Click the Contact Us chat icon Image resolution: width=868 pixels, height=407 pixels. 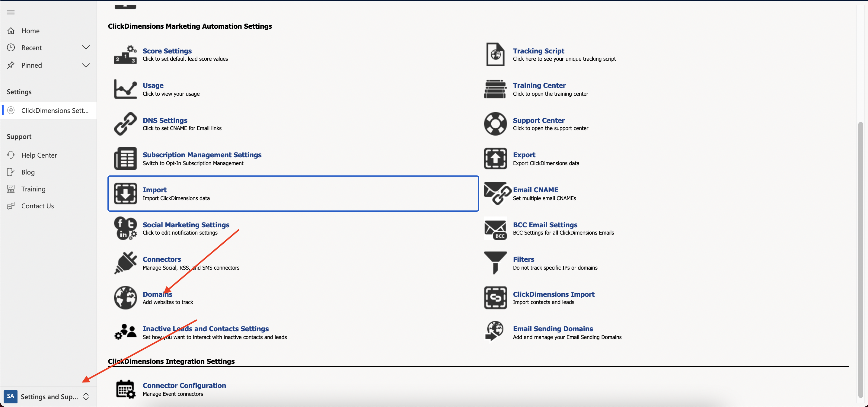point(11,206)
